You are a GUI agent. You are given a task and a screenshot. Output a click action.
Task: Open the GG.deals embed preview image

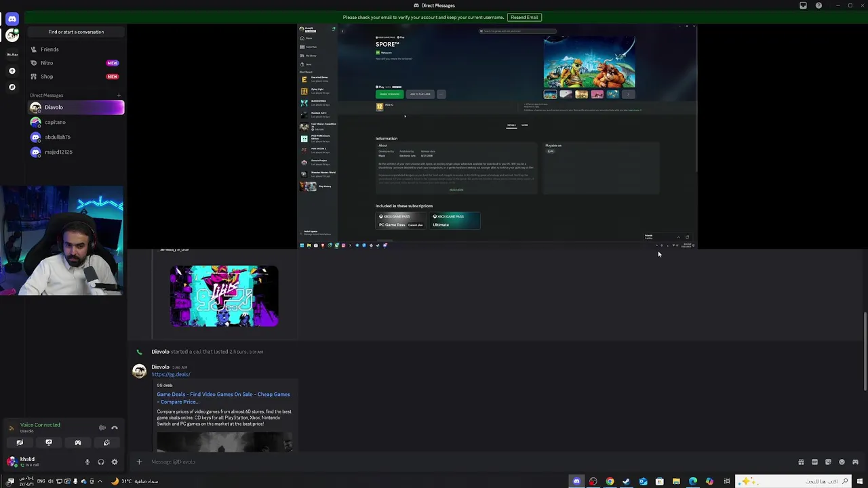[x=224, y=442]
